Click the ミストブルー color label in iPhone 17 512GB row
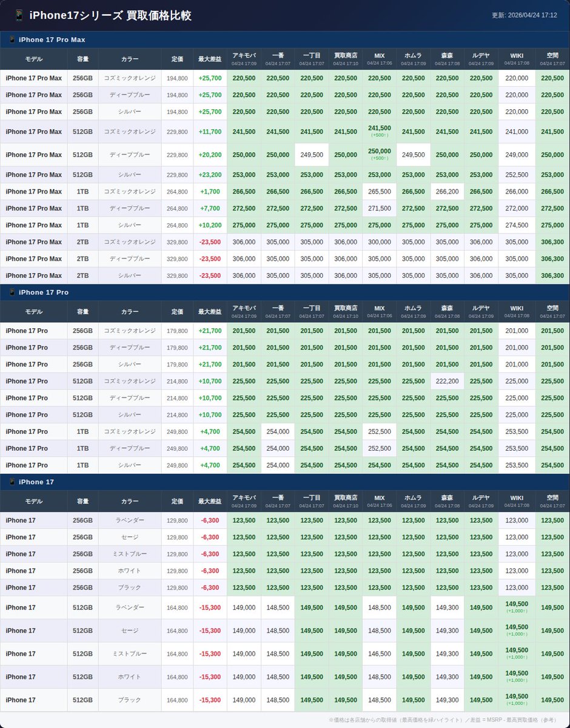Image resolution: width=570 pixels, height=728 pixels. [130, 654]
